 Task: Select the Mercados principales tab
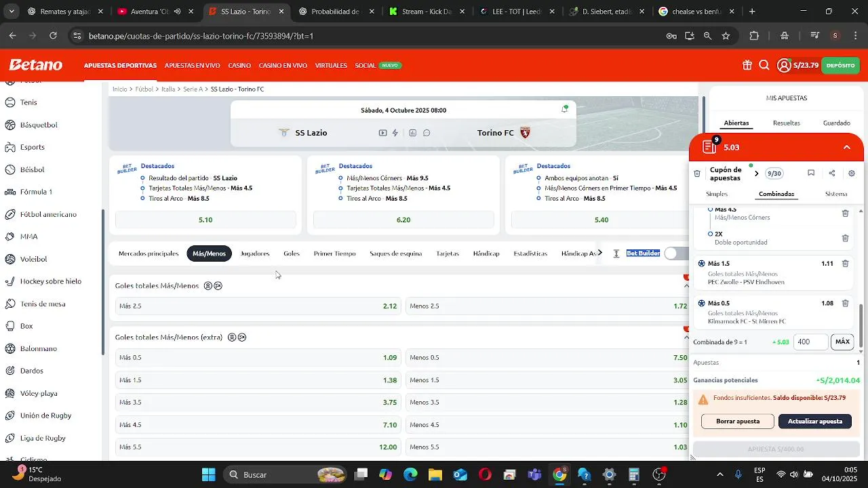[149, 253]
